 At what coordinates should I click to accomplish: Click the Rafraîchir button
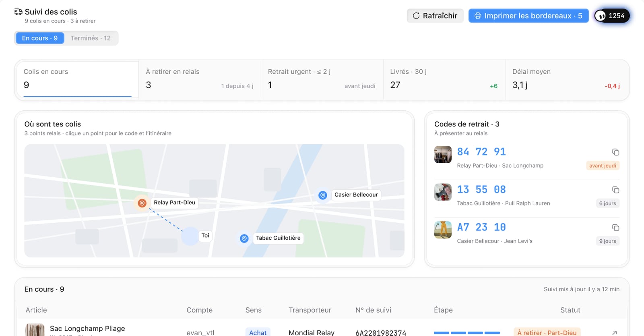click(x=435, y=16)
